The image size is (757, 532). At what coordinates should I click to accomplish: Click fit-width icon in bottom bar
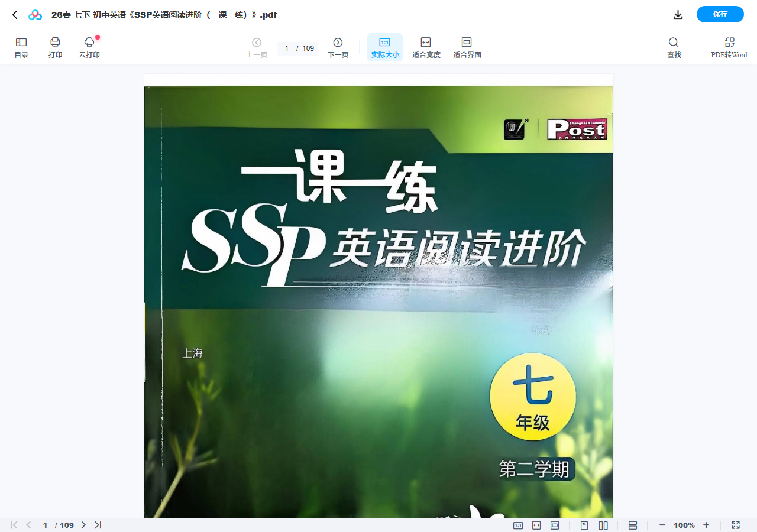point(536,525)
